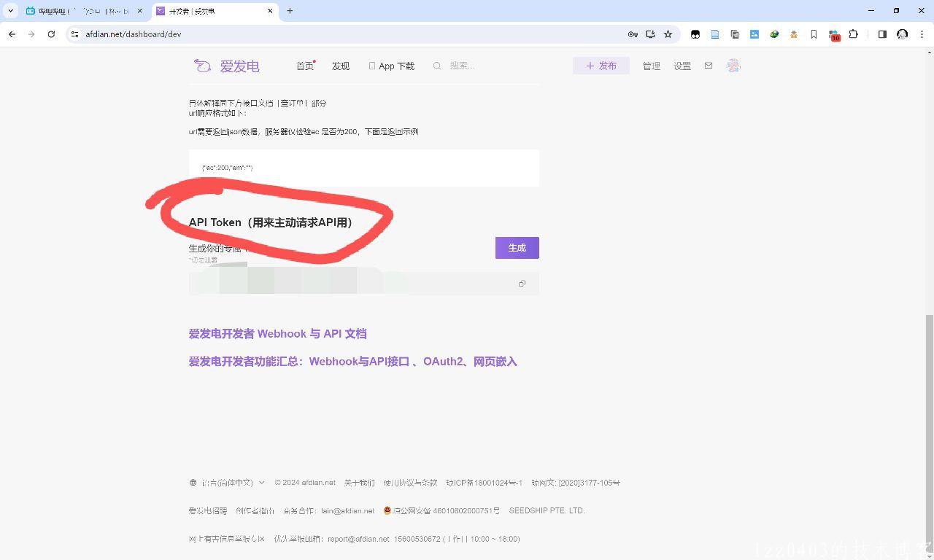Click the 发布 button
The image size is (934, 560).
pyautogui.click(x=601, y=66)
